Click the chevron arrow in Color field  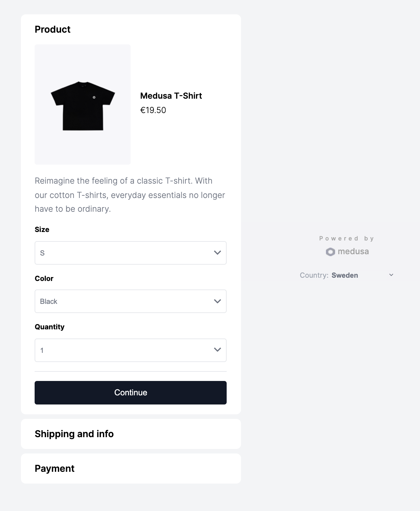click(218, 301)
